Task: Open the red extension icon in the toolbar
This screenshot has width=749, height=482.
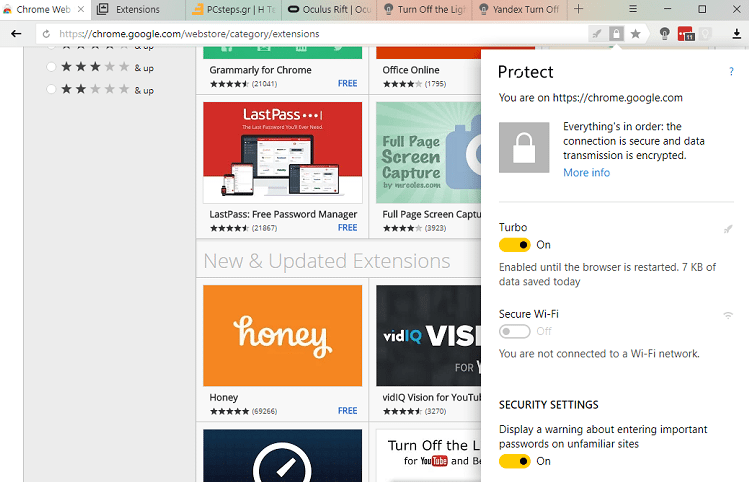Action: tap(686, 34)
